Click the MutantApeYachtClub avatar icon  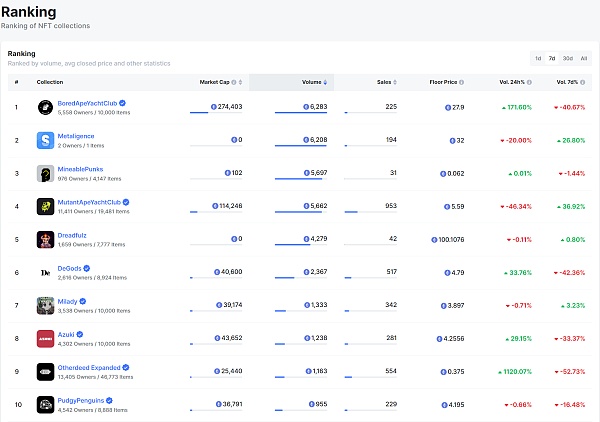point(45,206)
